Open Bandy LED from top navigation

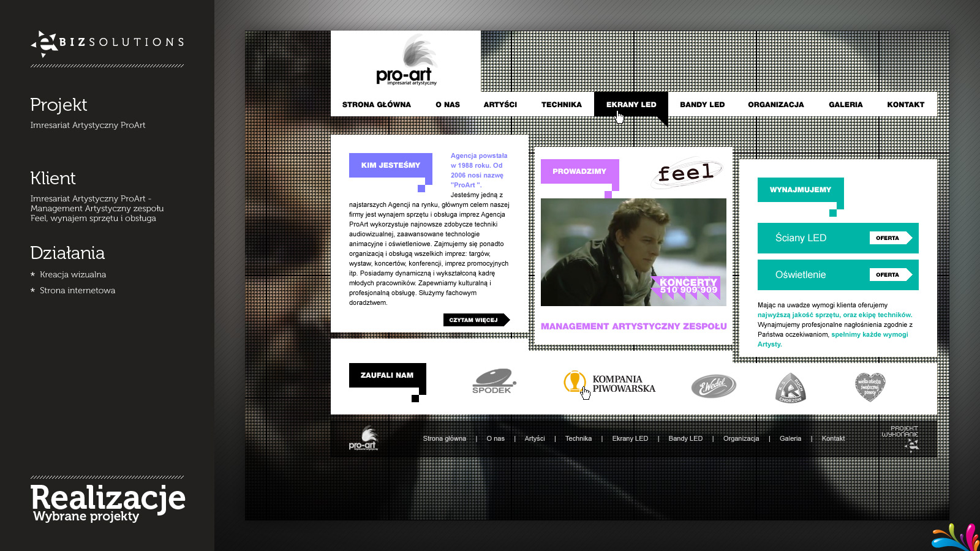point(702,105)
